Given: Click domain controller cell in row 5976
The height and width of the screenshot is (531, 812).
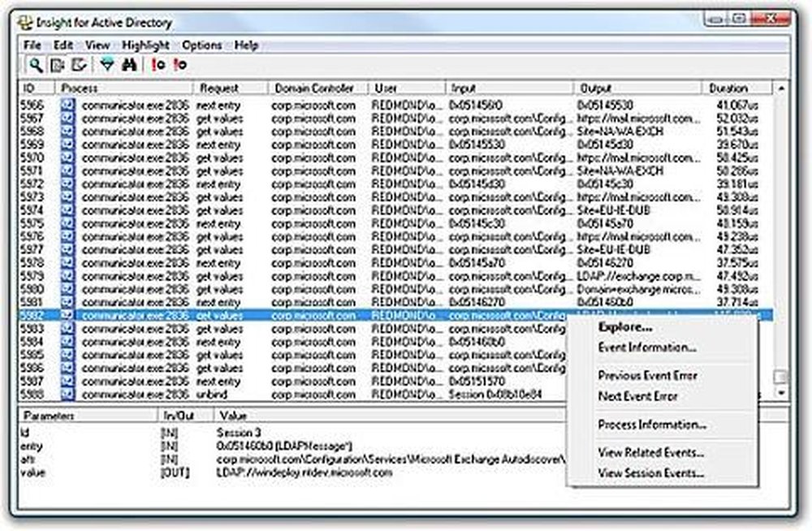Looking at the screenshot, I should pyautogui.click(x=313, y=237).
